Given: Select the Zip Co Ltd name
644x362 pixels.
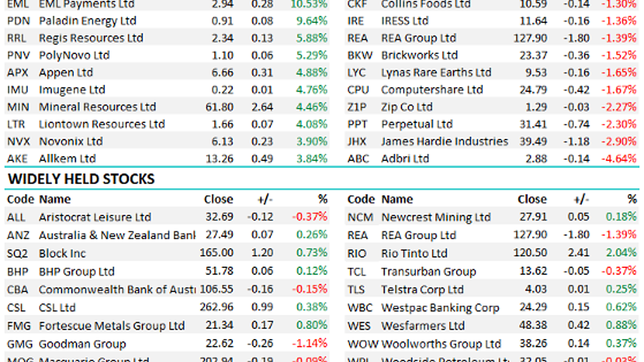Looking at the screenshot, I should point(407,107).
